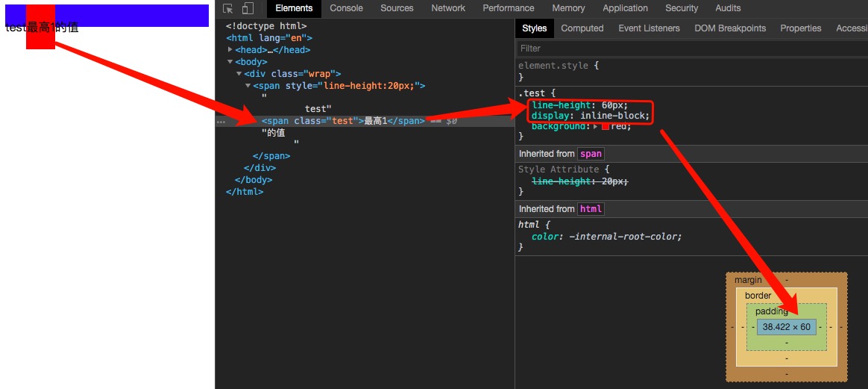Select the closing </body> tag line

(254, 180)
